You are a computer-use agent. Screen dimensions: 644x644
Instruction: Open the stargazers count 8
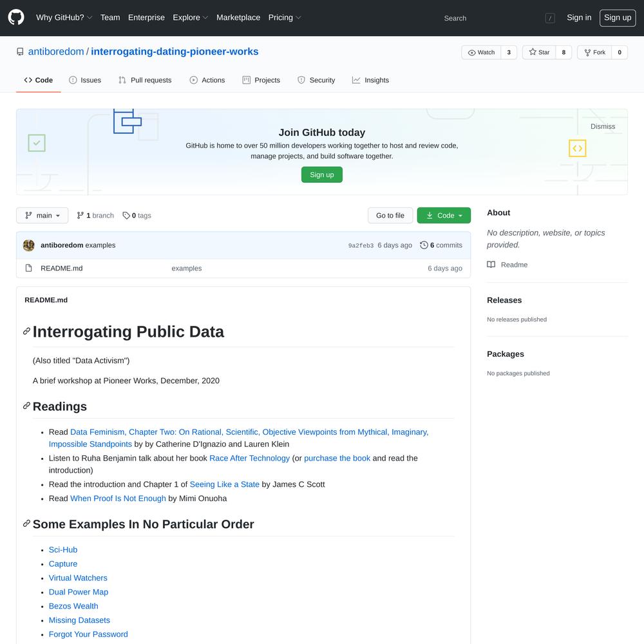pyautogui.click(x=563, y=52)
